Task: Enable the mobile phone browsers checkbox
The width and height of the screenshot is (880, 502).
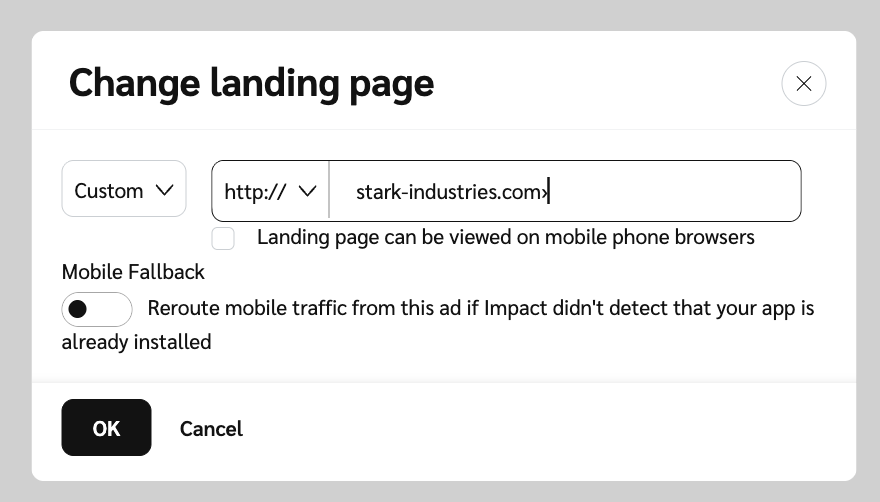Action: (x=223, y=238)
